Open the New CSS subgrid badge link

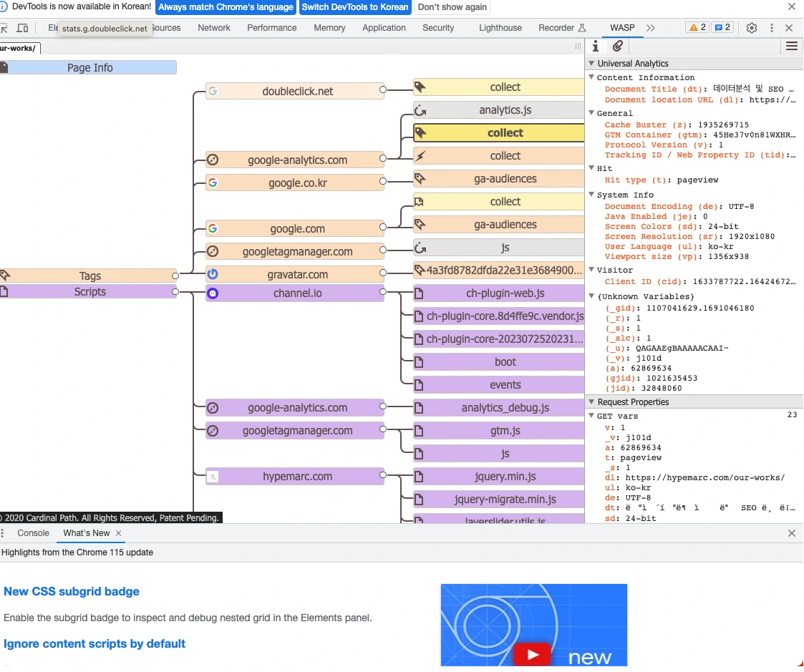click(x=72, y=591)
